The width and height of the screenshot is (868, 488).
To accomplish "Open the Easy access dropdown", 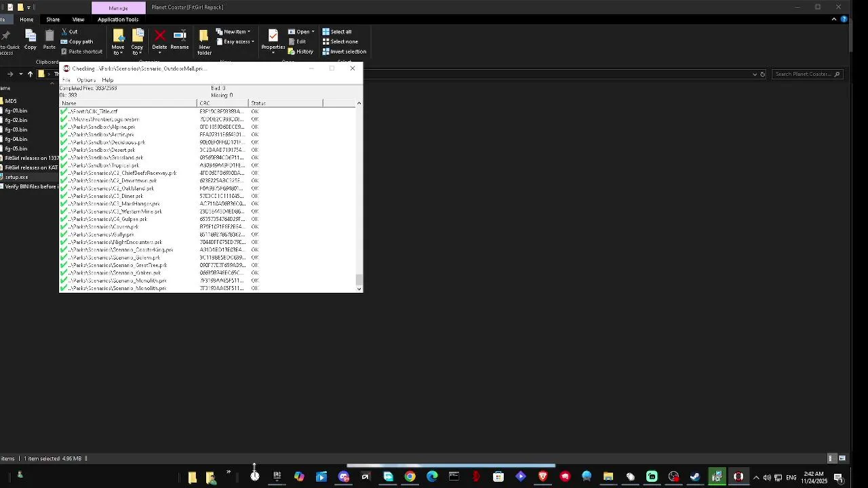I will click(235, 42).
